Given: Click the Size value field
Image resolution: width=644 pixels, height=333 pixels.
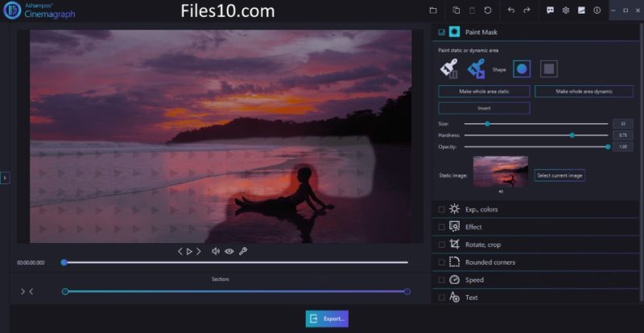Looking at the screenshot, I should (622, 124).
